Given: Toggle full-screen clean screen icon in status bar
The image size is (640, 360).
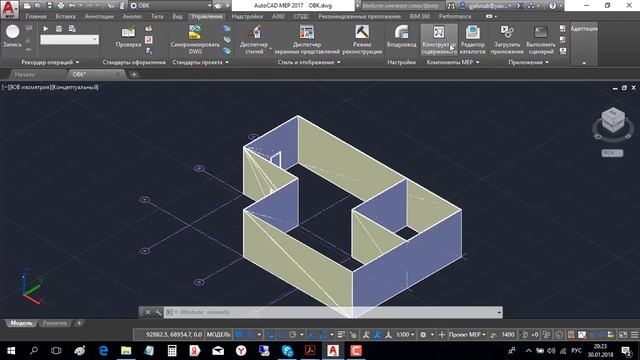Looking at the screenshot, I should (x=623, y=335).
